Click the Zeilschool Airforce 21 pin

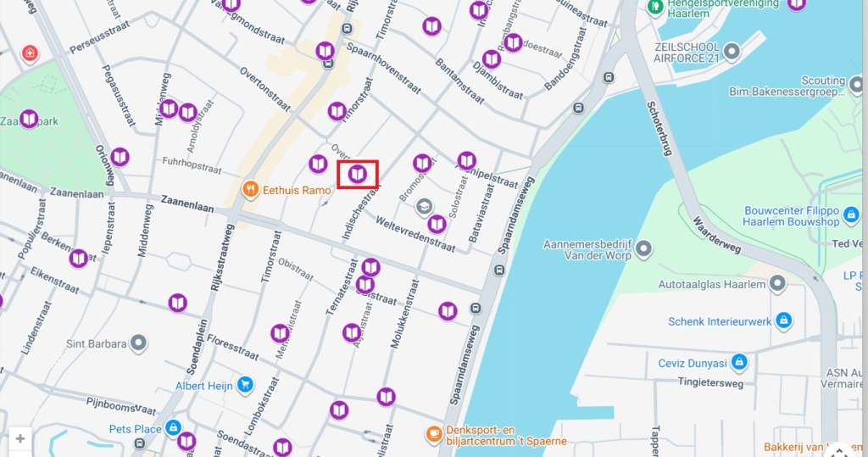[732, 52]
